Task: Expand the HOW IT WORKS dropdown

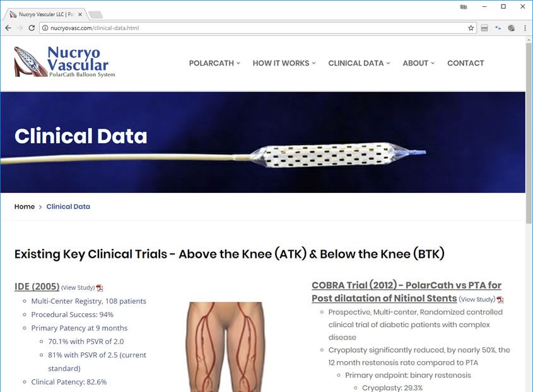Action: [284, 63]
